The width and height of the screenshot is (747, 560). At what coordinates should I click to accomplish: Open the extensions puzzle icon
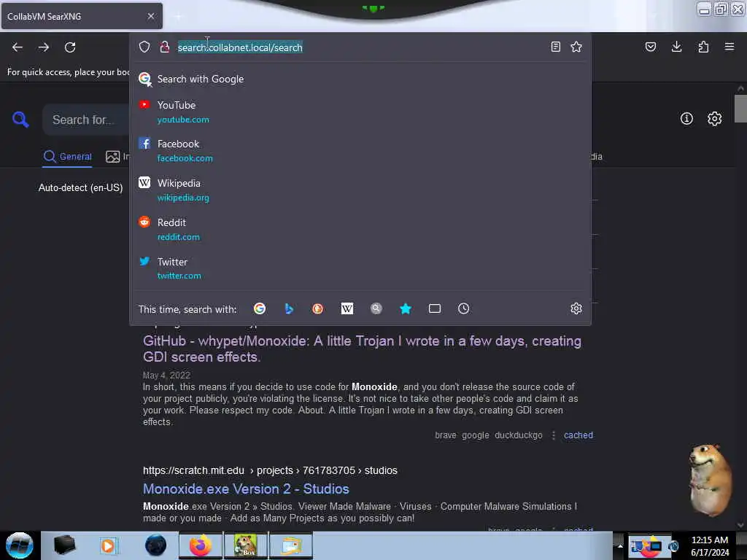pos(703,47)
